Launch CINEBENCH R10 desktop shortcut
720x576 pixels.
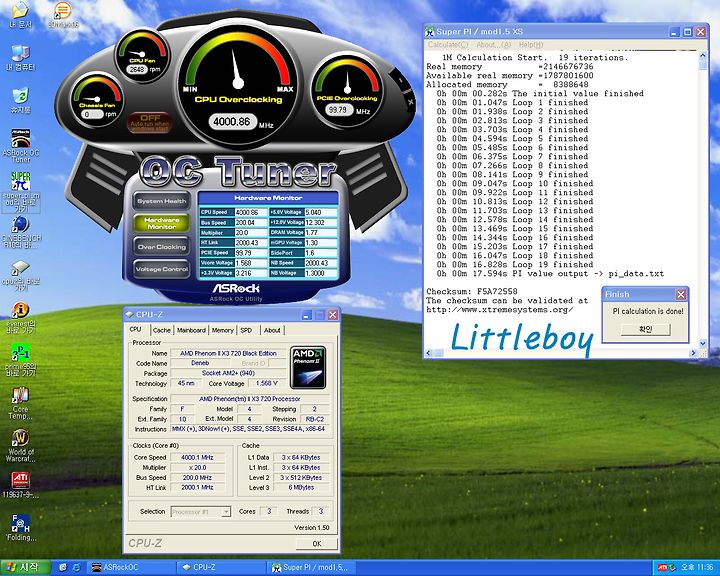pyautogui.click(x=20, y=232)
